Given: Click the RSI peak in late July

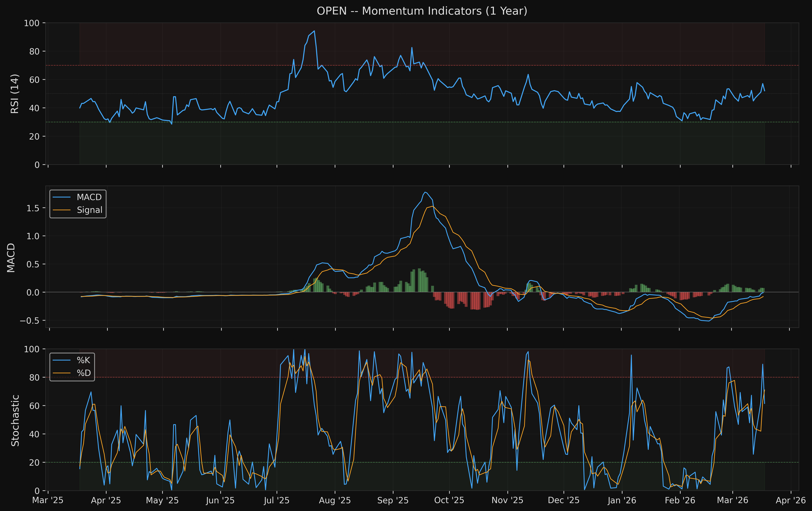Looking at the screenshot, I should coord(314,31).
